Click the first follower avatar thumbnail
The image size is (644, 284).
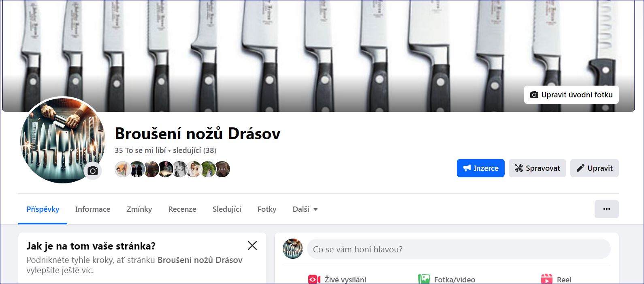(123, 169)
